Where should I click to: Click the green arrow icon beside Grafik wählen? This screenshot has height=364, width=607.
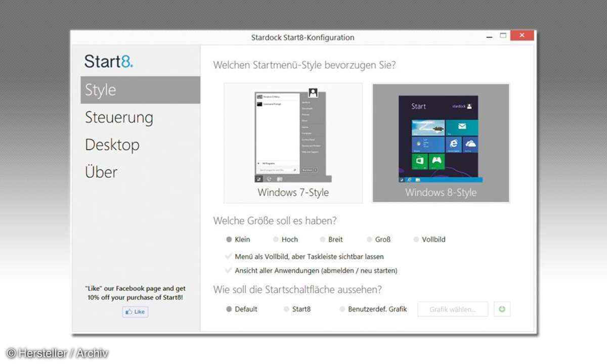(502, 309)
